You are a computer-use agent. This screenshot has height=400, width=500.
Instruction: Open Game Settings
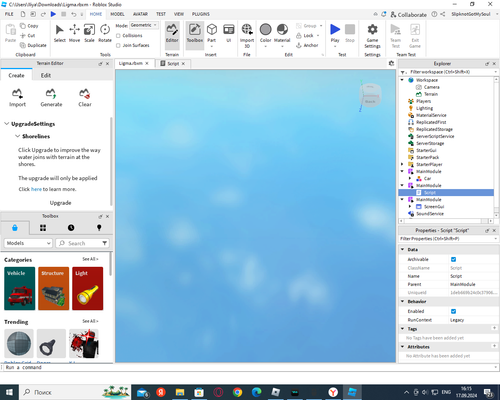[372, 36]
